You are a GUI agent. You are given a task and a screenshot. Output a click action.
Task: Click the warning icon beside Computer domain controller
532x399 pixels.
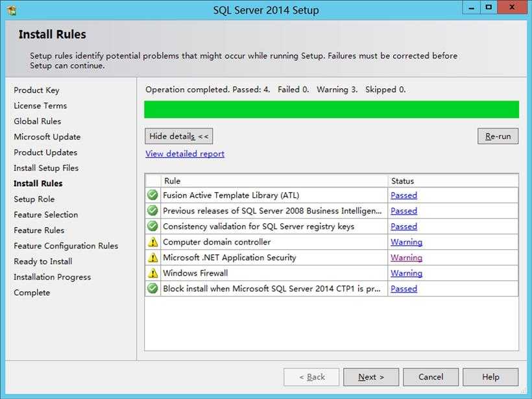tap(153, 242)
